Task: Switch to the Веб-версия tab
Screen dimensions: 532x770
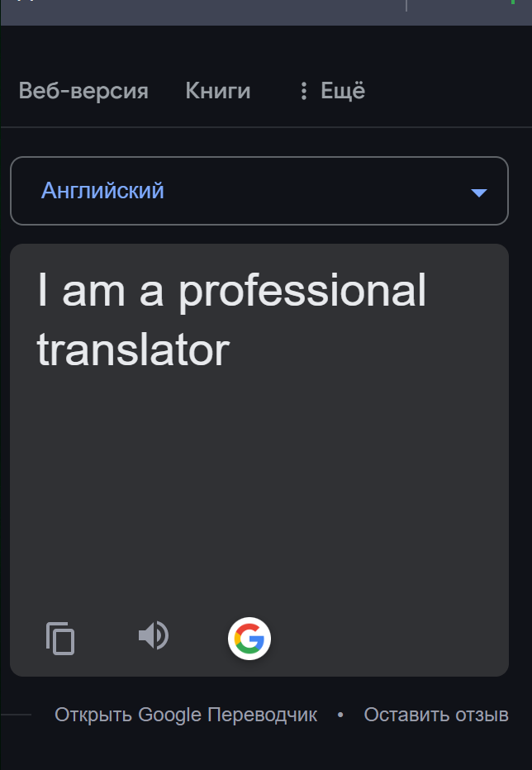Action: 83,91
